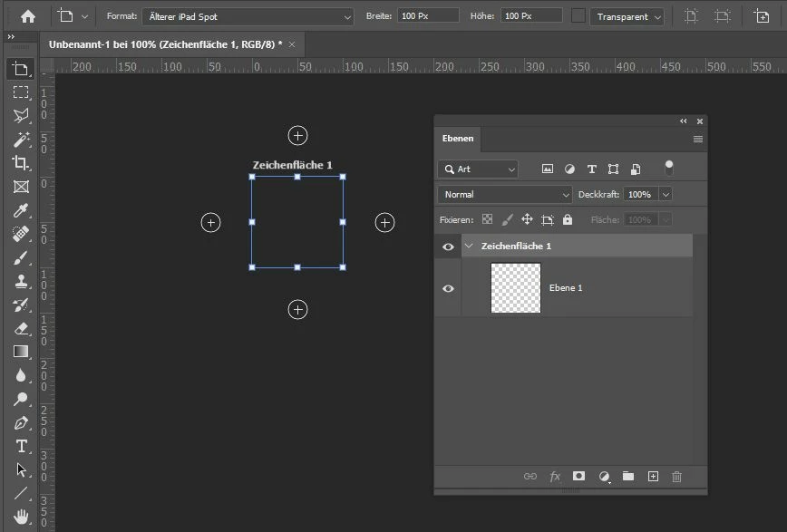787x532 pixels.
Task: Collapse the Ebenen panel double-arrow
Action: point(683,121)
